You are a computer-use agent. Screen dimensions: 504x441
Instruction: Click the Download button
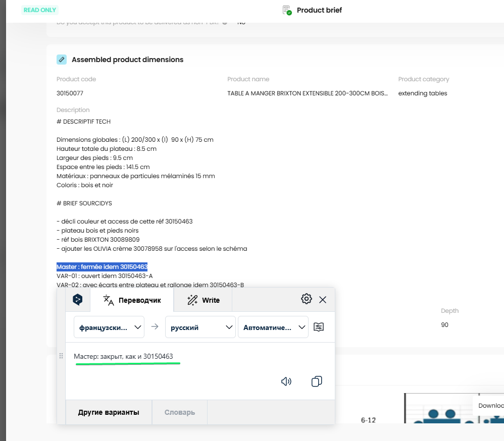click(x=490, y=405)
